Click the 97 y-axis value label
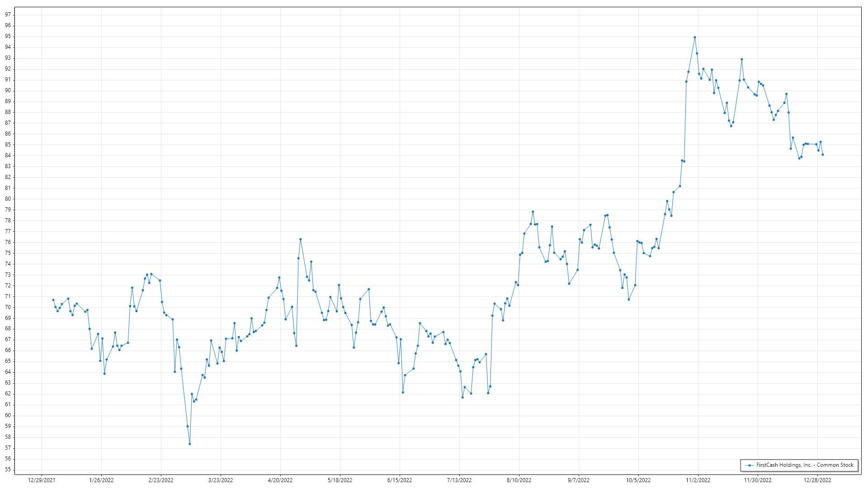This screenshot has width=868, height=488. 8,14
